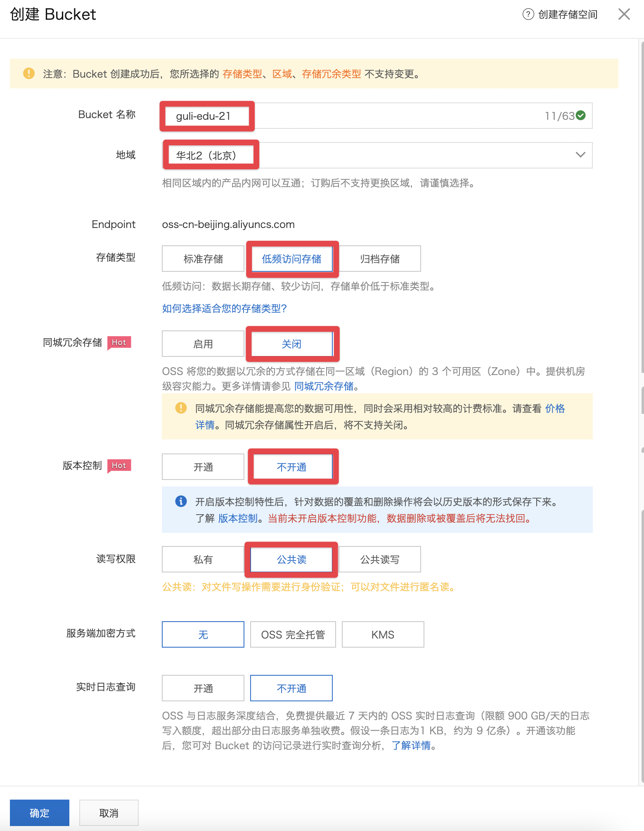This screenshot has width=644, height=831.
Task: Click 创建存储空间 help link
Action: [x=568, y=14]
